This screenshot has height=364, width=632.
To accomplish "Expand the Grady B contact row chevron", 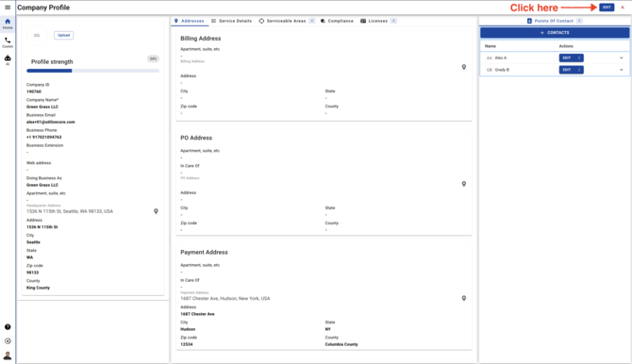I will pyautogui.click(x=621, y=70).
